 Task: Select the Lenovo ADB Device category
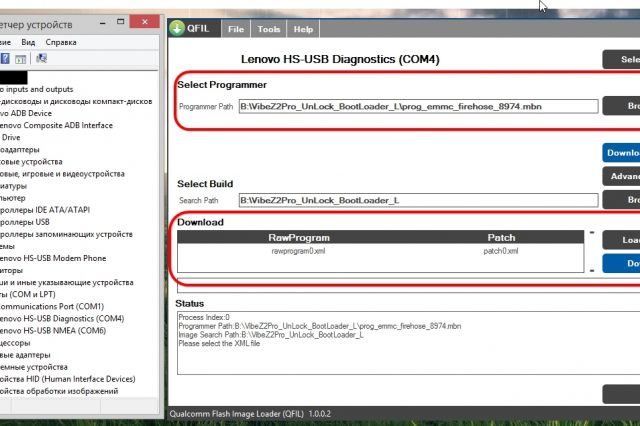[26, 113]
